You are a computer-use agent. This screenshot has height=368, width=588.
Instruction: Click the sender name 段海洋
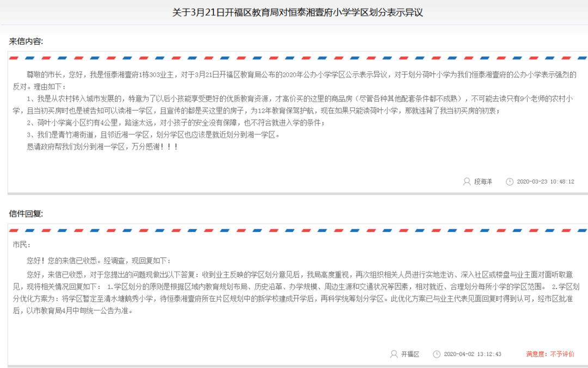coord(483,182)
